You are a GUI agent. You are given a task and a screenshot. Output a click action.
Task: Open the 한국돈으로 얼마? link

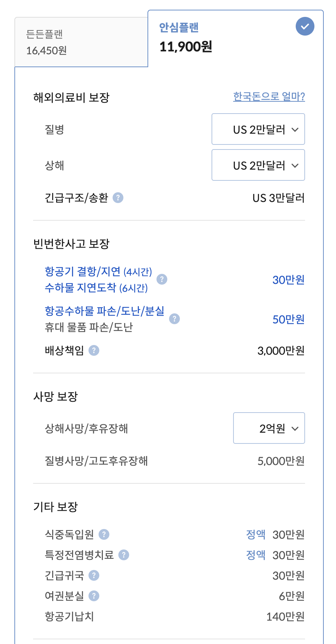(269, 96)
